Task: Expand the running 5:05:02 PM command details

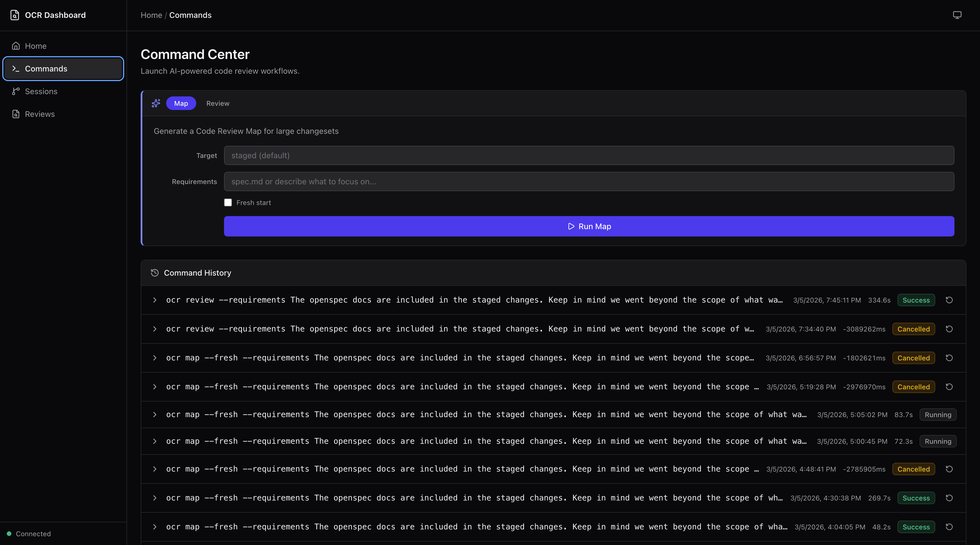Action: pos(155,415)
